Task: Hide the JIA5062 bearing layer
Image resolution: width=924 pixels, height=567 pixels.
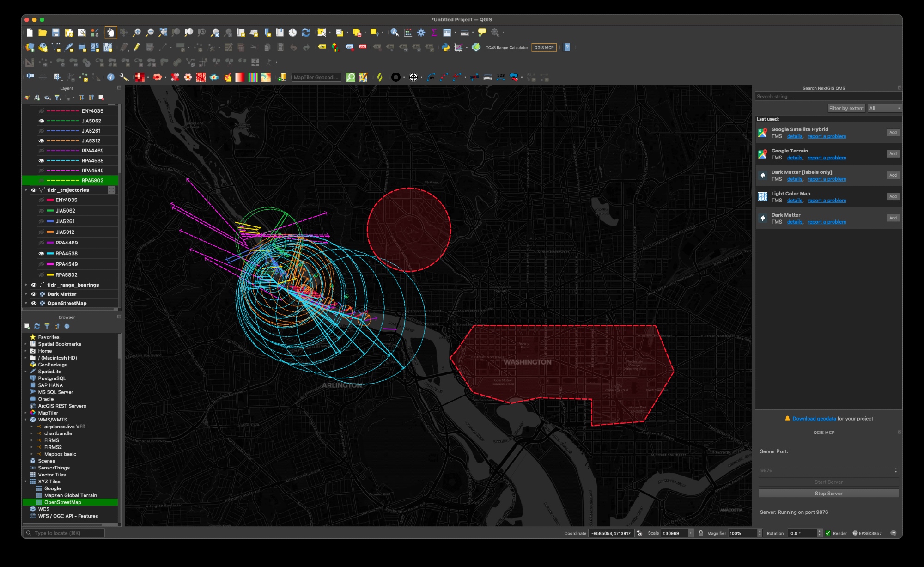Action: pyautogui.click(x=41, y=121)
